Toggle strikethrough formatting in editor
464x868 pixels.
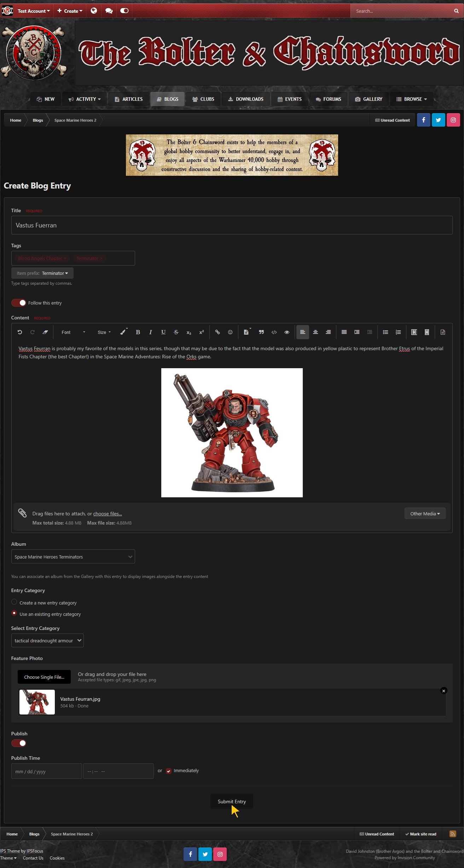coord(176,332)
